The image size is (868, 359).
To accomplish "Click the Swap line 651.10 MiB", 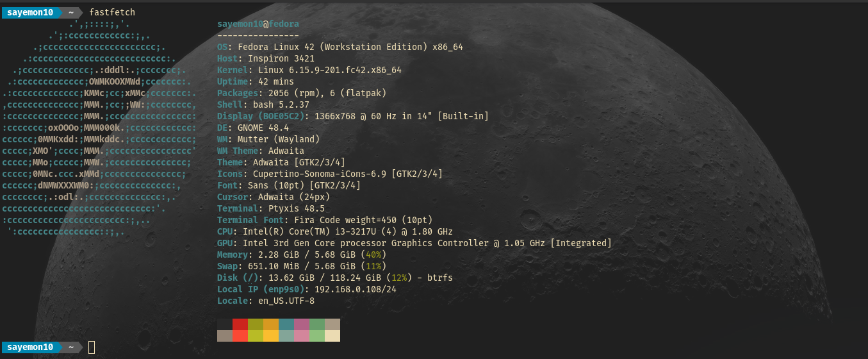I will [302, 266].
